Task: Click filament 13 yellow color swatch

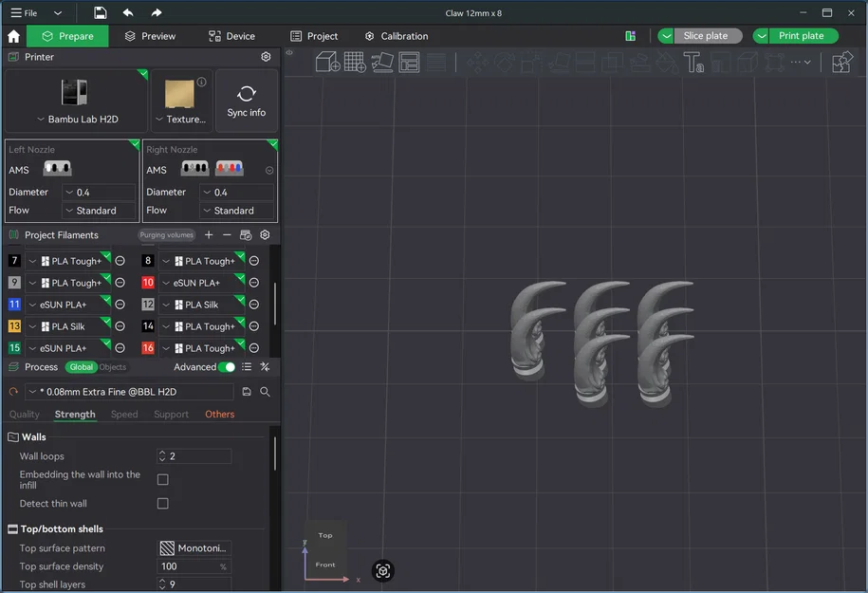Action: coord(14,326)
